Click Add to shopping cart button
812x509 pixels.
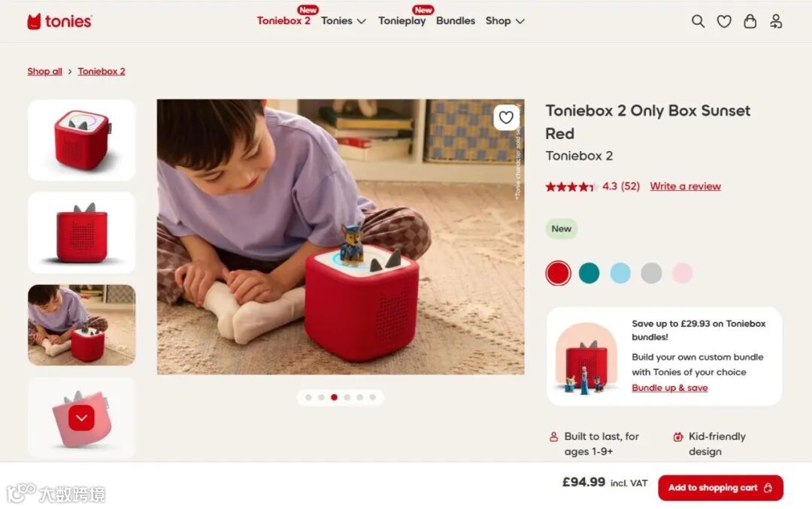[x=720, y=488]
